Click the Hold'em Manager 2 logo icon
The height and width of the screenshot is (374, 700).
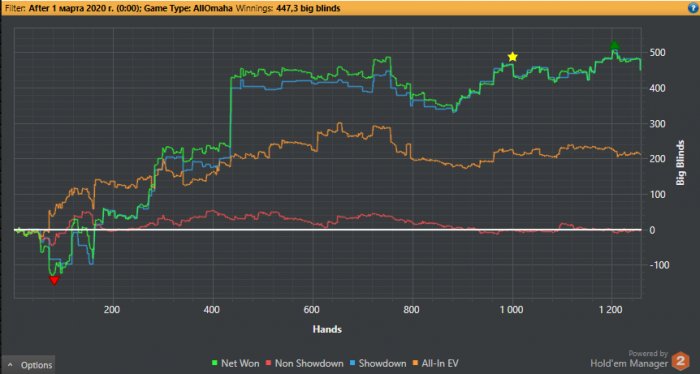click(680, 361)
